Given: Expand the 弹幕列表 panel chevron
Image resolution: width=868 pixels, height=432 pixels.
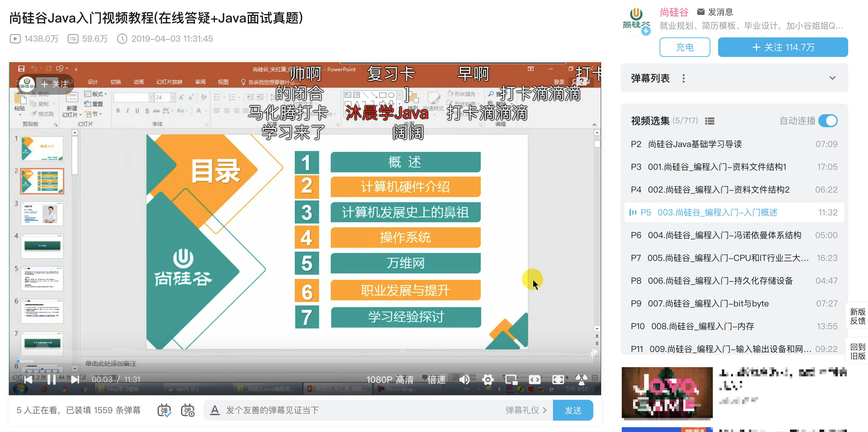Looking at the screenshot, I should click(x=832, y=78).
